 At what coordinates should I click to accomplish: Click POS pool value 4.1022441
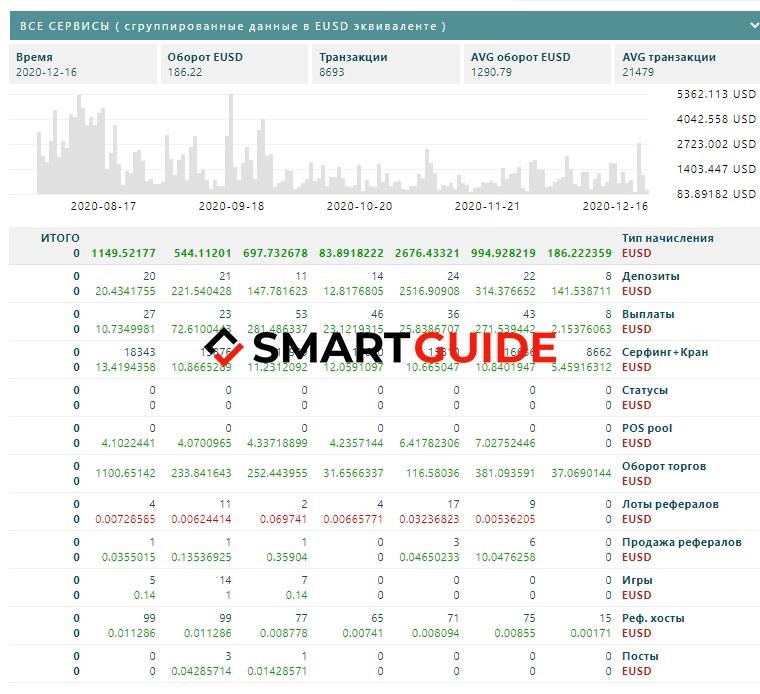pyautogui.click(x=128, y=443)
